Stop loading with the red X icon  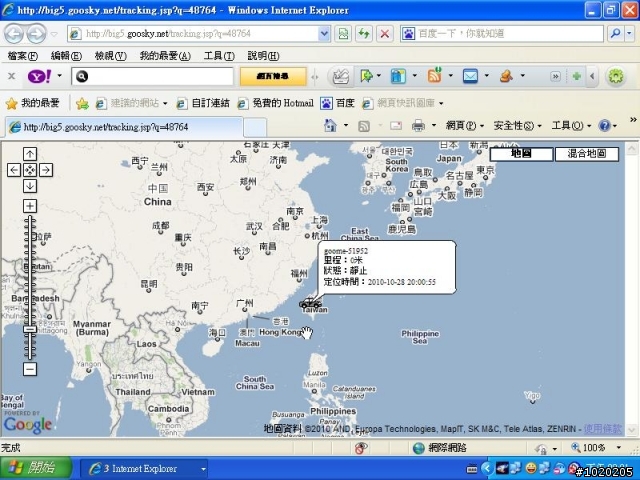[384, 34]
